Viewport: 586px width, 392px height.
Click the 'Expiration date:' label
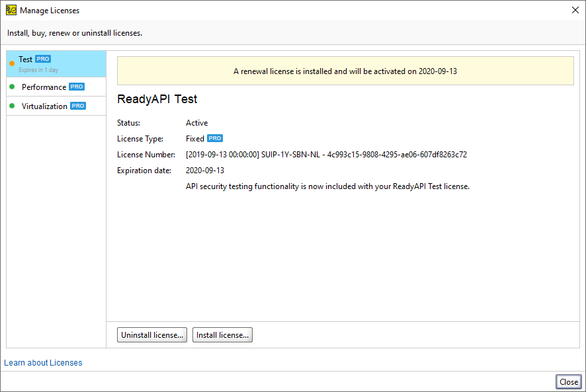pyautogui.click(x=144, y=171)
